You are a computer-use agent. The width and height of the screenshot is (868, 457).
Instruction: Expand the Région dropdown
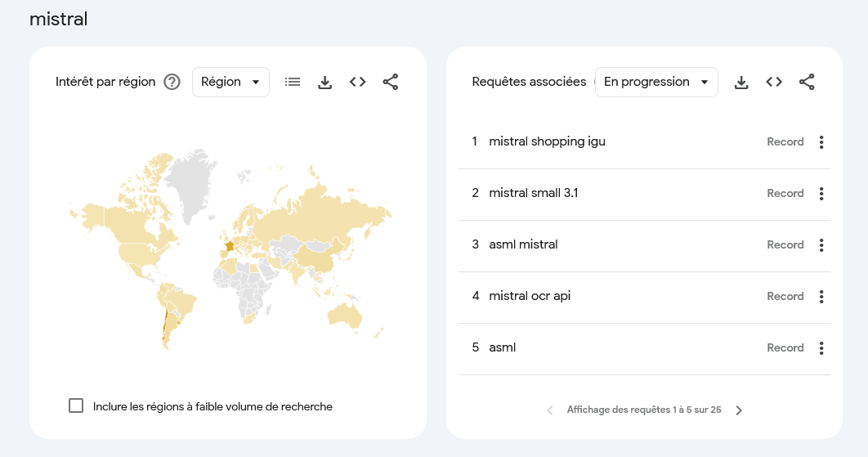230,82
